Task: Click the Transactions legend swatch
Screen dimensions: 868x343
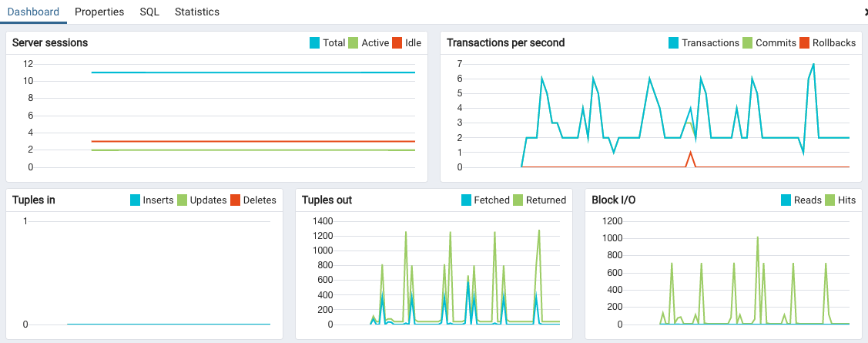Action: coord(674,43)
